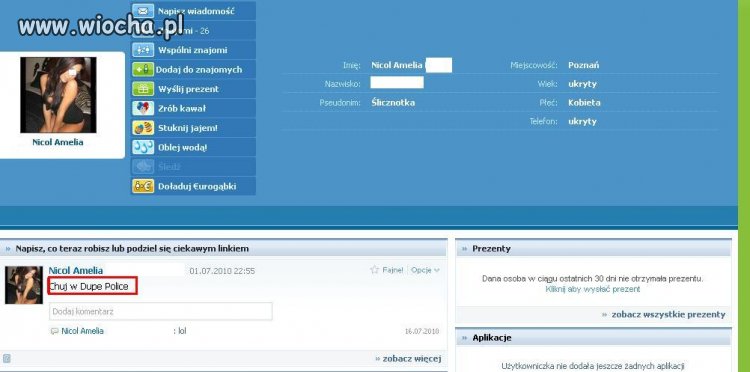
Task: Click the Ślicznotka pseudonym value
Action: (393, 103)
